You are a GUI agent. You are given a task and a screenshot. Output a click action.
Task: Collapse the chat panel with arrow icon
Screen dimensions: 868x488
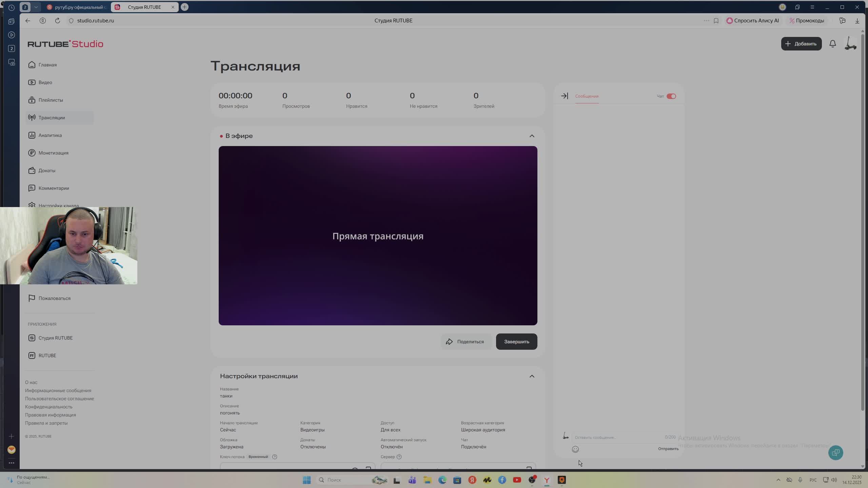[565, 96]
